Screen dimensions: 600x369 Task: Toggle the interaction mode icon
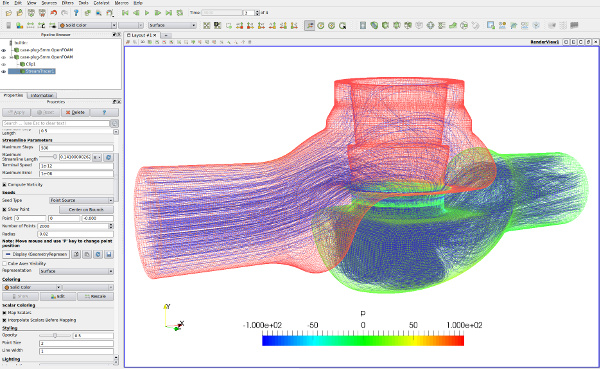pos(309,25)
